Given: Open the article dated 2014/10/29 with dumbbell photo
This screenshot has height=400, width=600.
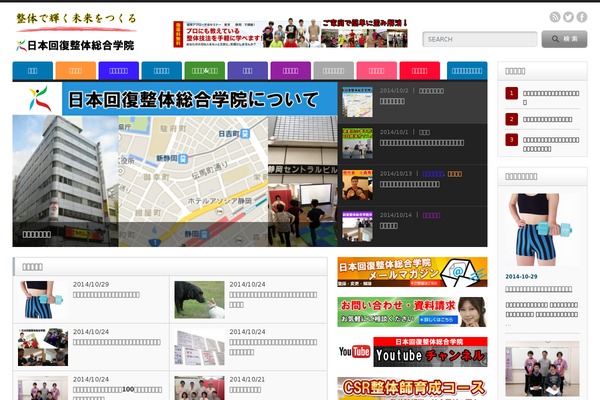Looking at the screenshot, I should tap(91, 300).
